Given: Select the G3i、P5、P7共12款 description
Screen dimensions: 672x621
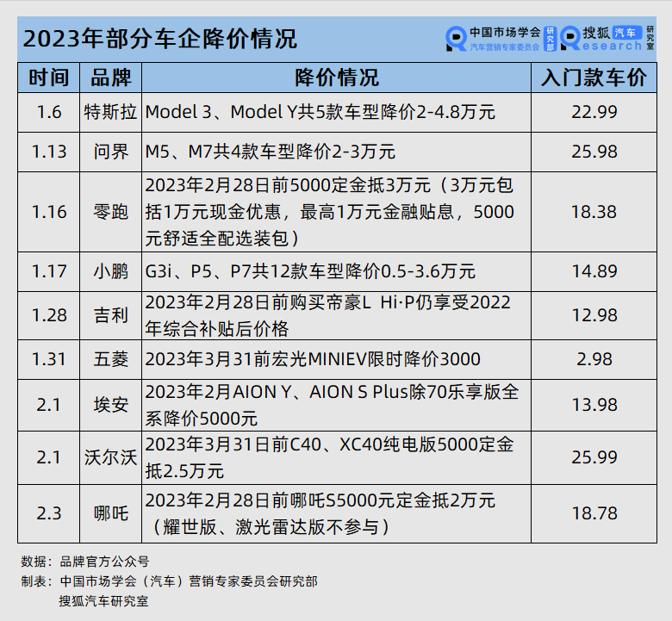Looking at the screenshot, I should tap(310, 271).
